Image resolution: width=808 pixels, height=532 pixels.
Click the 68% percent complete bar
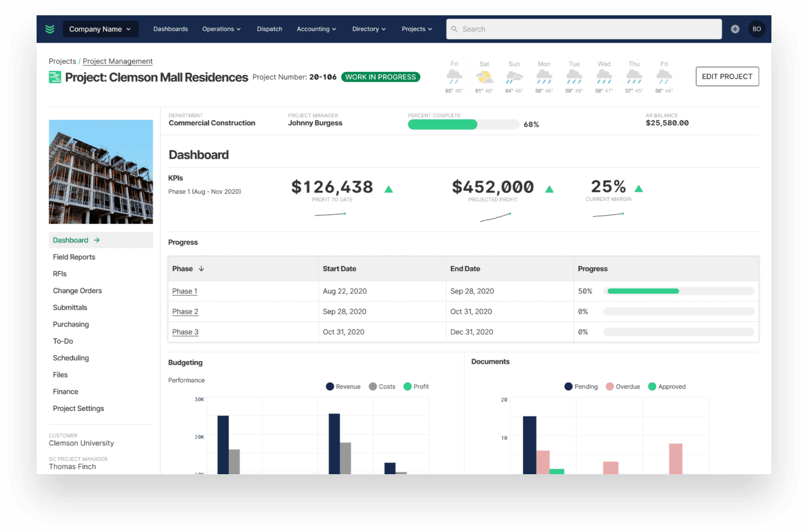coord(464,124)
